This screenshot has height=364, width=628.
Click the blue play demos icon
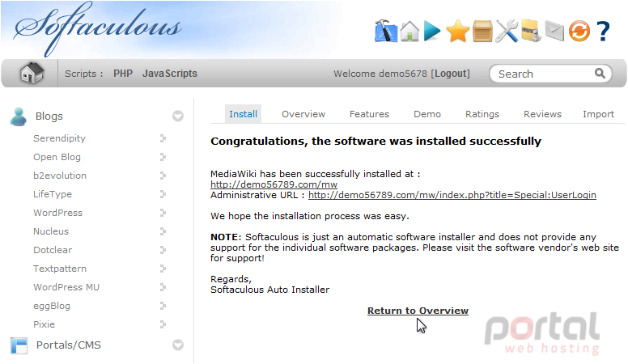tap(432, 32)
